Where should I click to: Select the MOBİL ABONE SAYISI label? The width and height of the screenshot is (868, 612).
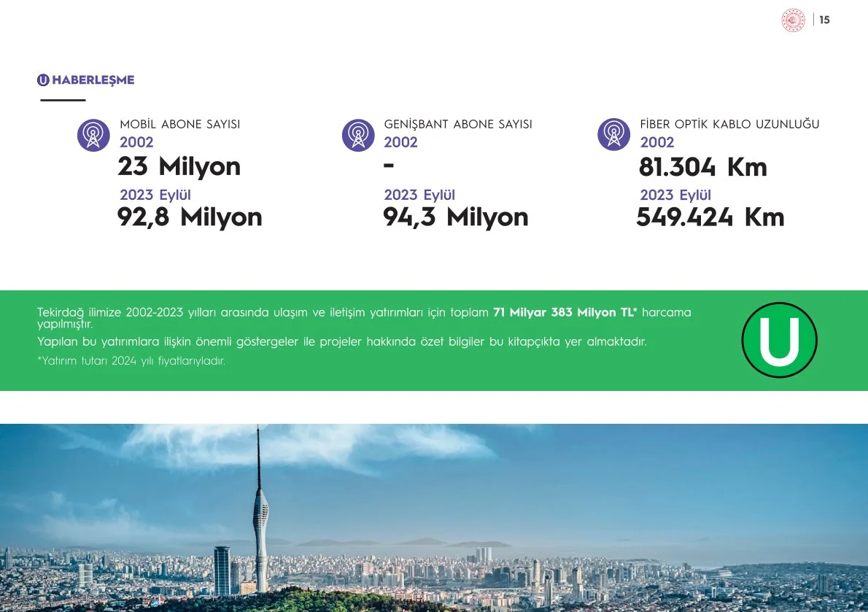[x=179, y=124]
